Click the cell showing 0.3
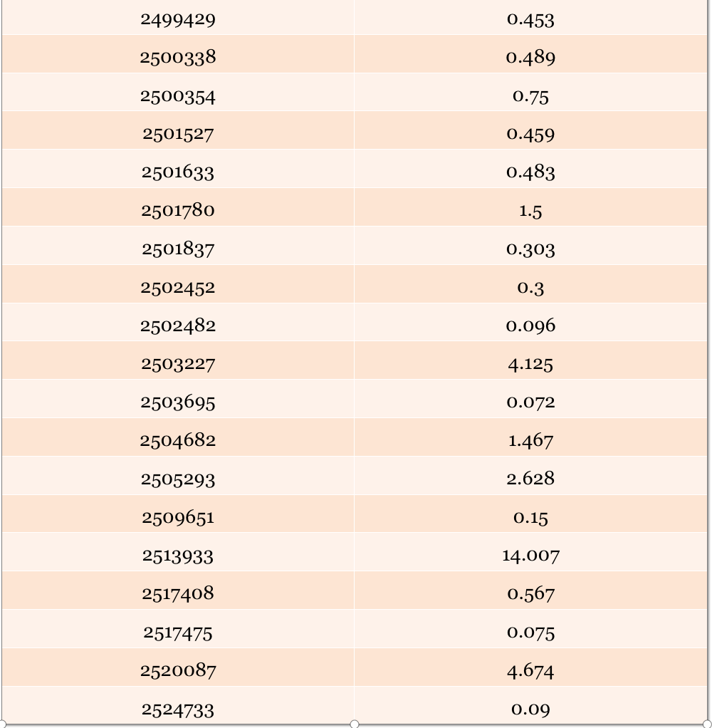 tap(530, 284)
